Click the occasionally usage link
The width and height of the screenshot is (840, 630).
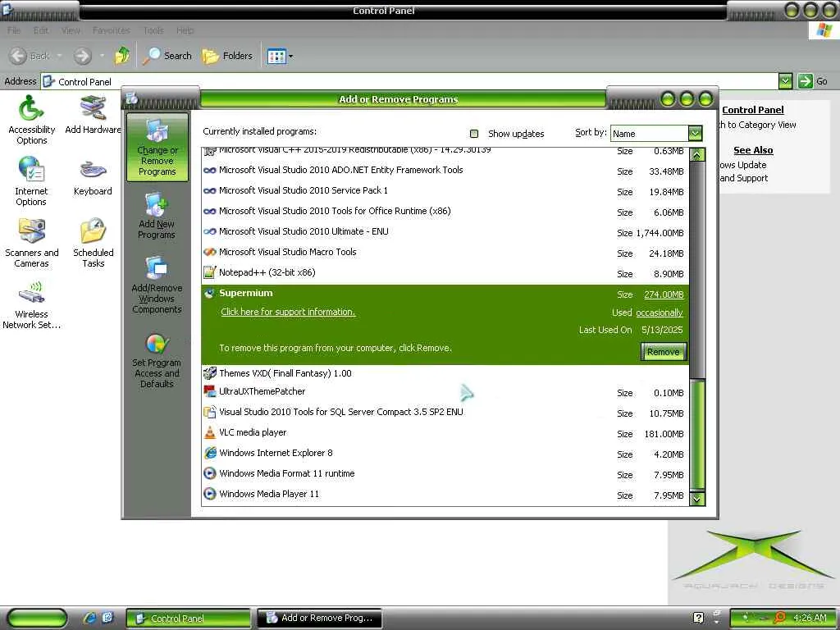click(x=659, y=313)
